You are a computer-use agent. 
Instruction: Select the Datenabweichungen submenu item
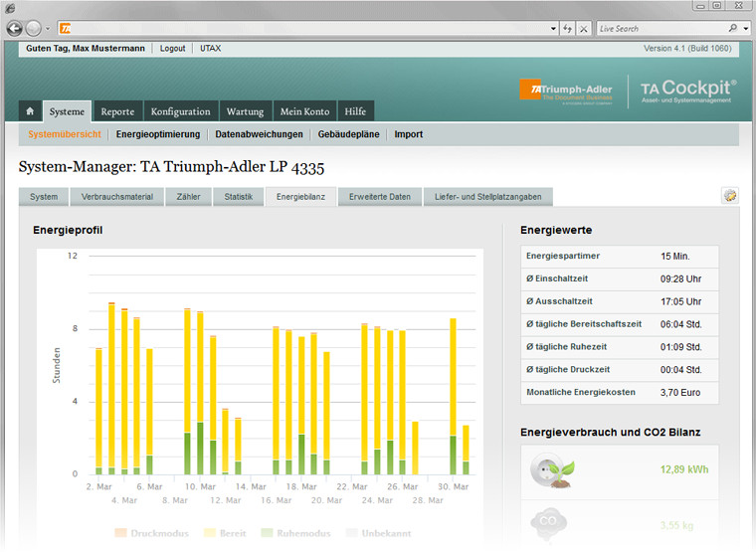coord(259,134)
